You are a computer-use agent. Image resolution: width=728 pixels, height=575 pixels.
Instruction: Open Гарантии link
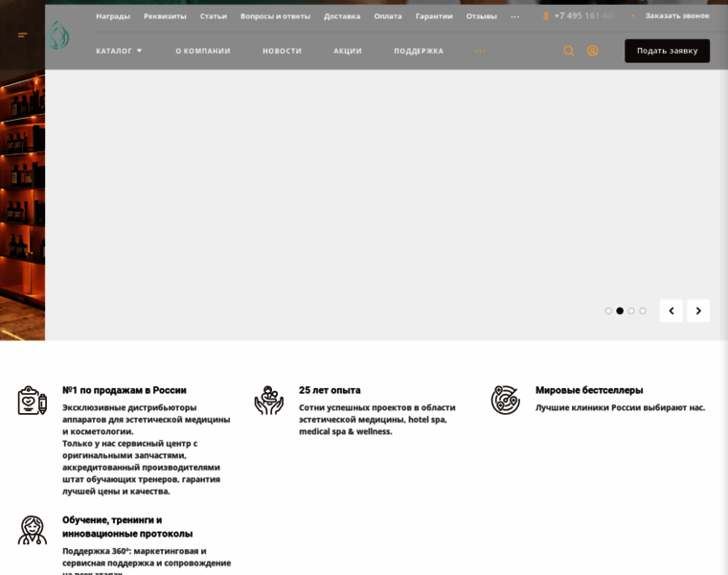pyautogui.click(x=434, y=16)
